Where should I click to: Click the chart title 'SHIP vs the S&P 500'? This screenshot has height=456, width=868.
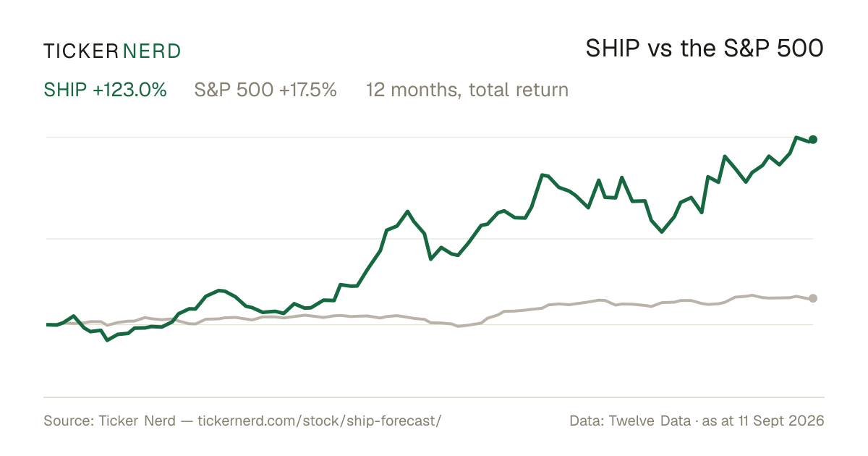coord(705,49)
